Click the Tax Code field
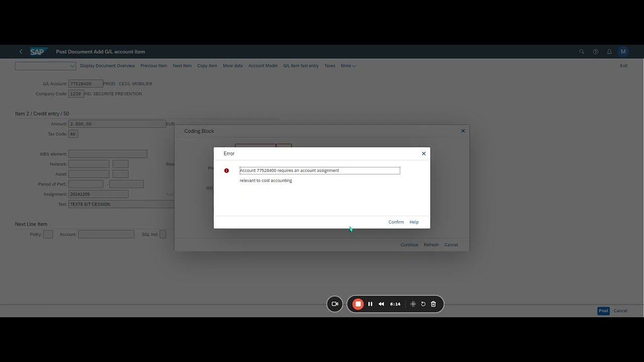This screenshot has height=362, width=644. tap(73, 134)
